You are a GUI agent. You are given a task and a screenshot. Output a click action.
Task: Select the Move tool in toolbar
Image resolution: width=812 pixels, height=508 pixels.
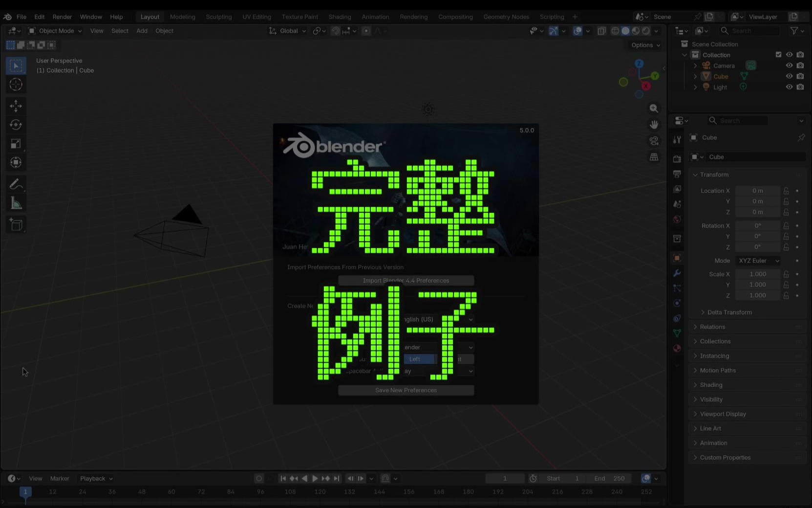pyautogui.click(x=16, y=106)
